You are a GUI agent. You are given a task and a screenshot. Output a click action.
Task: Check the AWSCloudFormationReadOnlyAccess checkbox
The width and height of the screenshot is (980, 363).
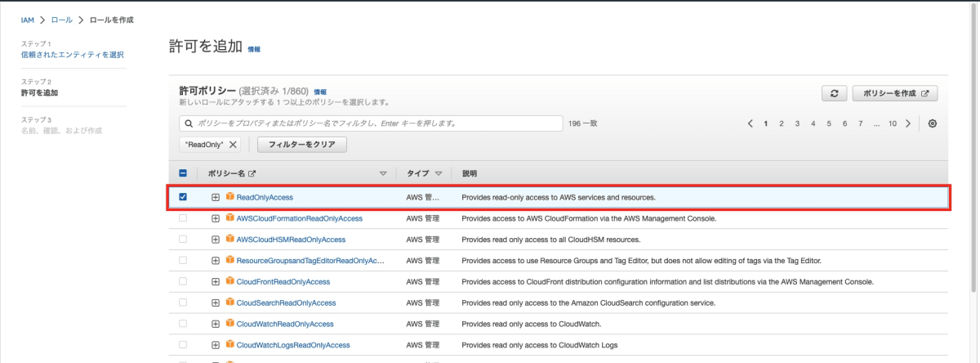coord(183,218)
